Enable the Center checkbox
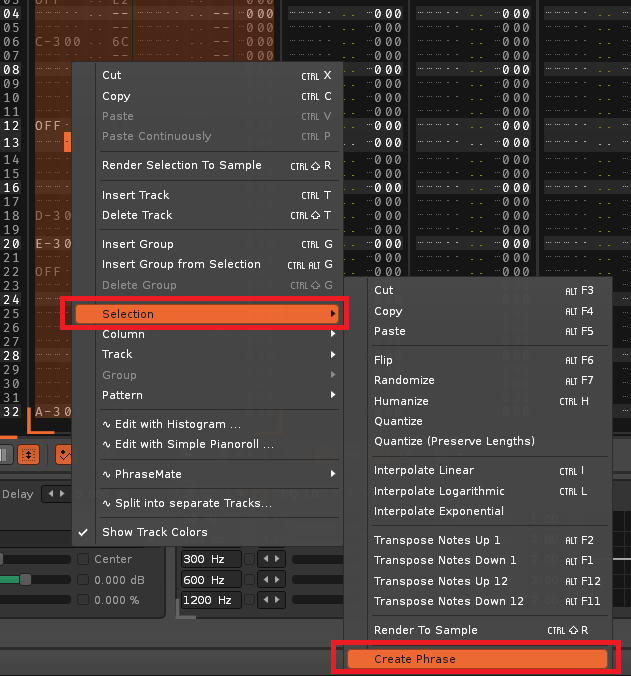The height and width of the screenshot is (676, 631). [x=84, y=559]
